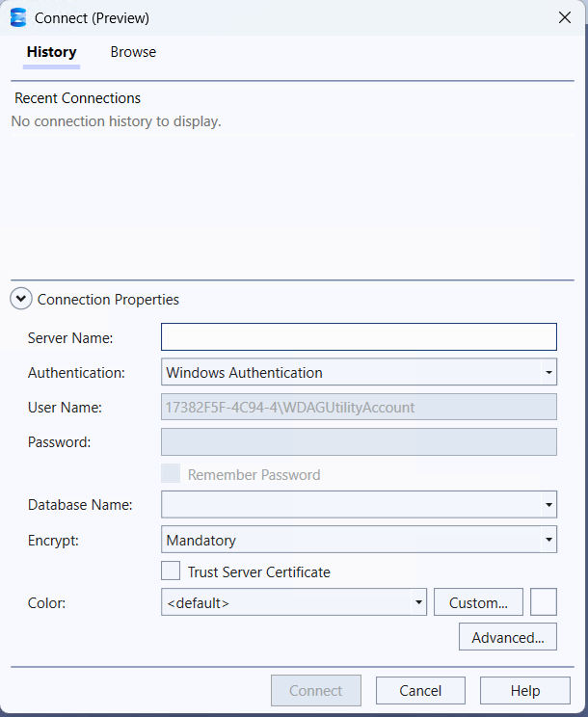Collapse the Connection Properties section
Screen dimensions: 588x717
21,300
